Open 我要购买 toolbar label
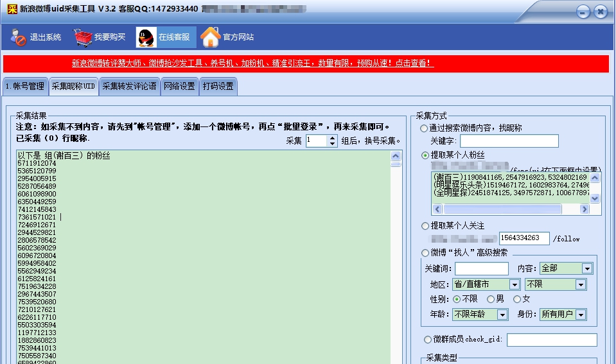The height and width of the screenshot is (364, 616). (110, 37)
